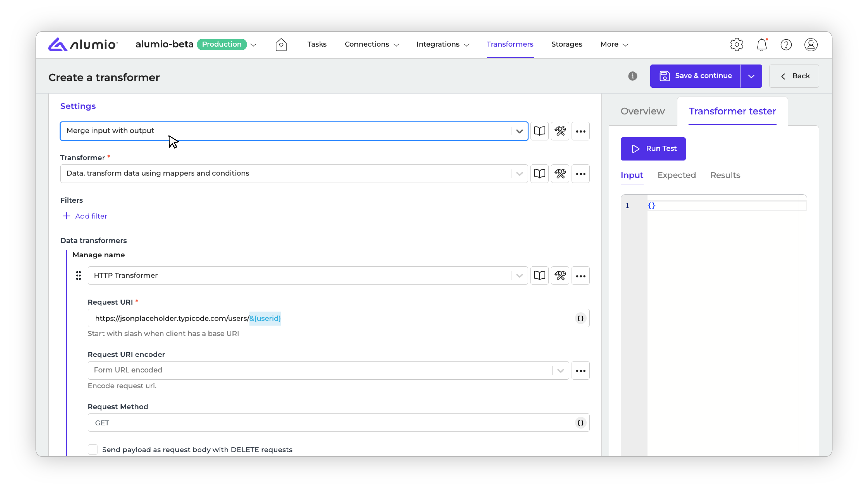This screenshot has height=488, width=868.
Task: Open the home dashboard icon
Action: click(281, 45)
